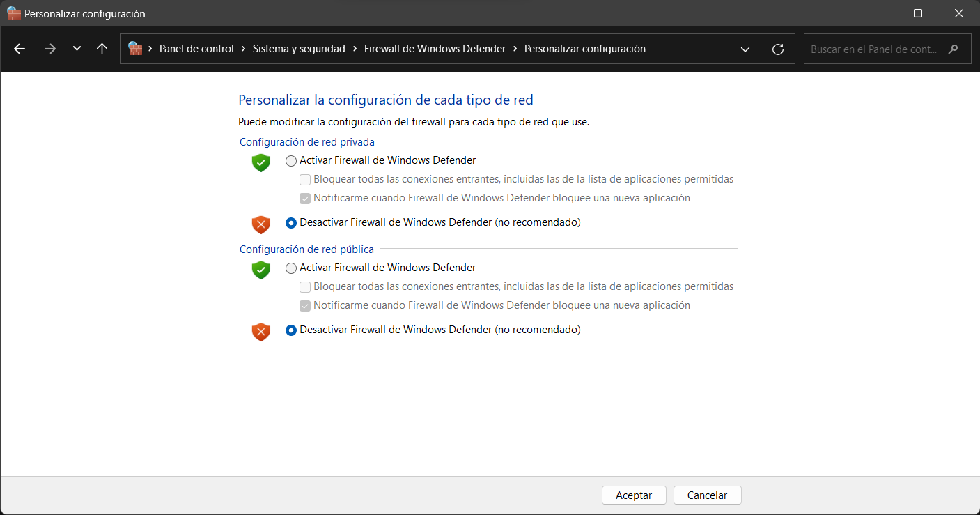This screenshot has width=980, height=515.
Task: Go to Firewall de Windows Defender breadcrumb
Action: tap(435, 49)
